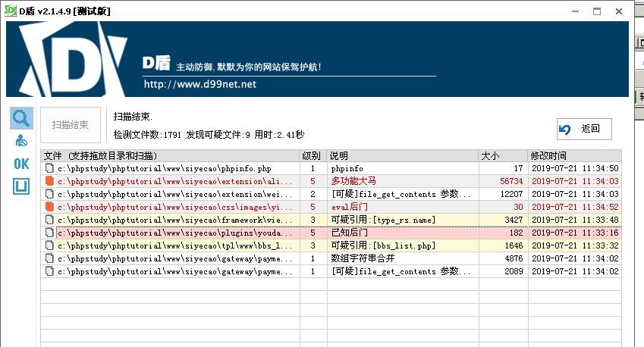Select the siyecao\css\images\yi file path
Viewport: 644px width, 347px height.
[175, 207]
